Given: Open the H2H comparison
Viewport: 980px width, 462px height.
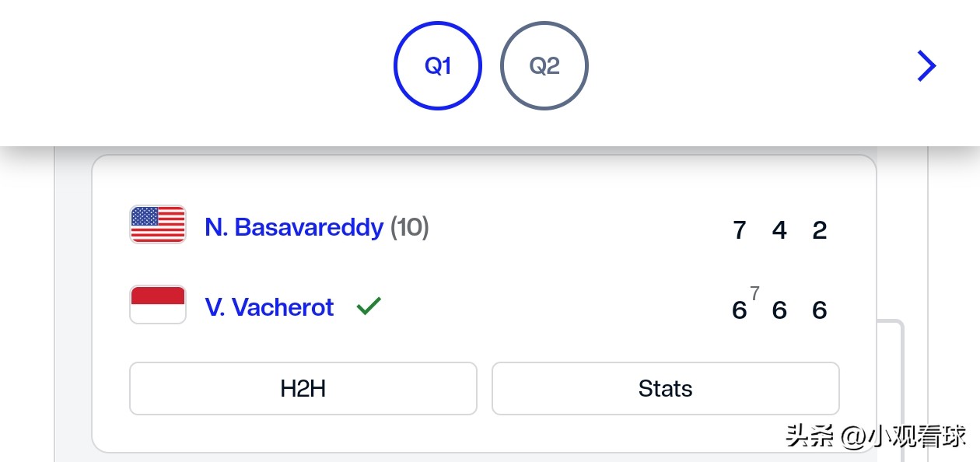Looking at the screenshot, I should (x=303, y=388).
